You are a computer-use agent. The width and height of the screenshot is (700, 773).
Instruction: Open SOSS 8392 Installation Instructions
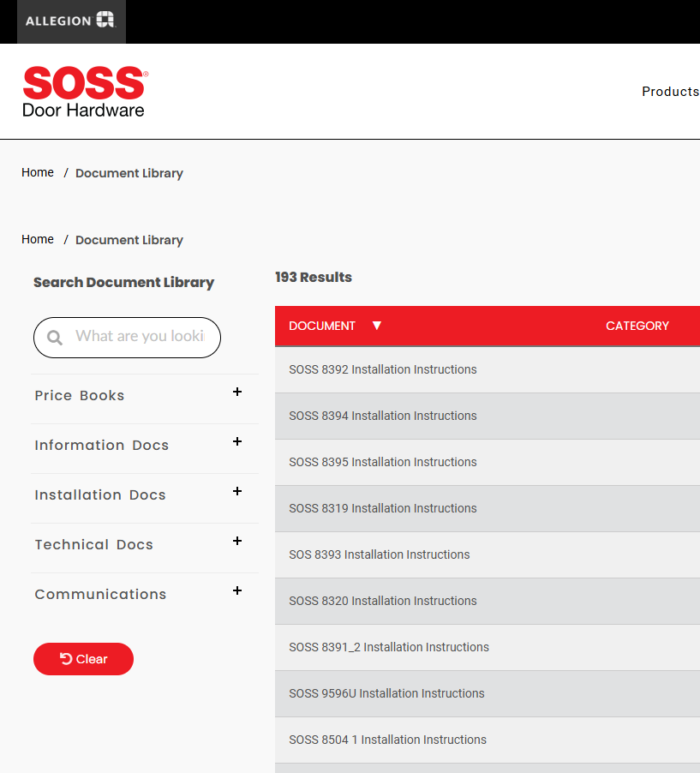[382, 369]
